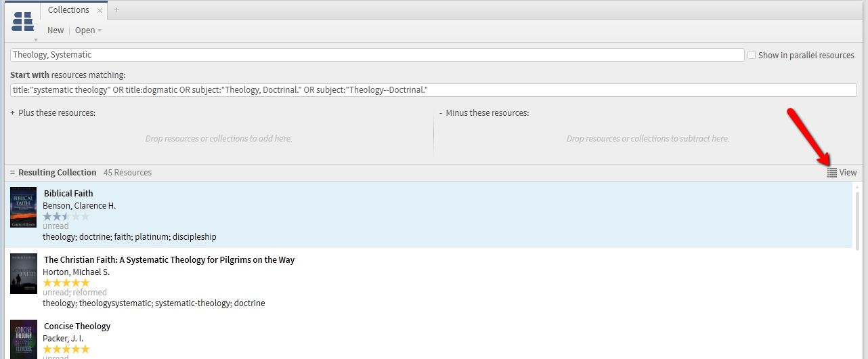
Task: Click the subtract-resources drop area text
Action: (648, 138)
